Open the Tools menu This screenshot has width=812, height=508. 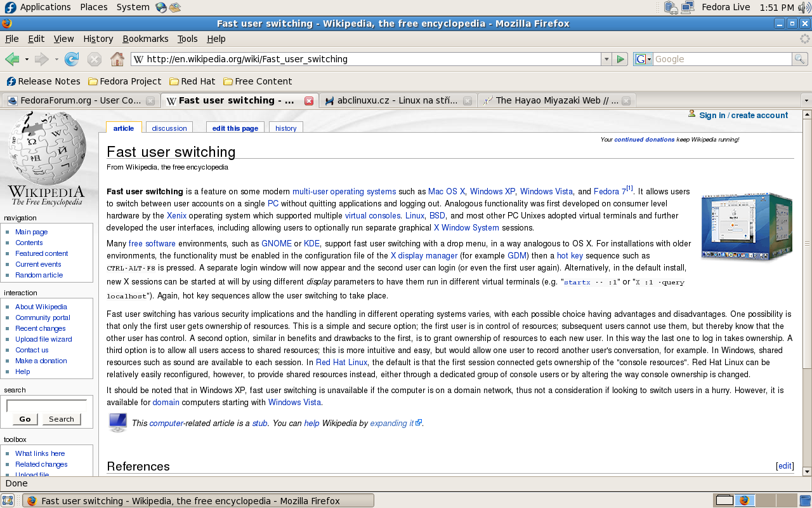[187, 39]
